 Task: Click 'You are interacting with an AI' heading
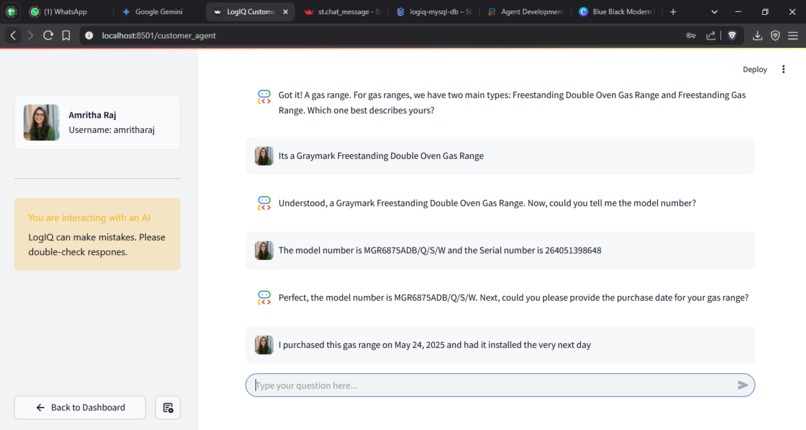tap(89, 218)
